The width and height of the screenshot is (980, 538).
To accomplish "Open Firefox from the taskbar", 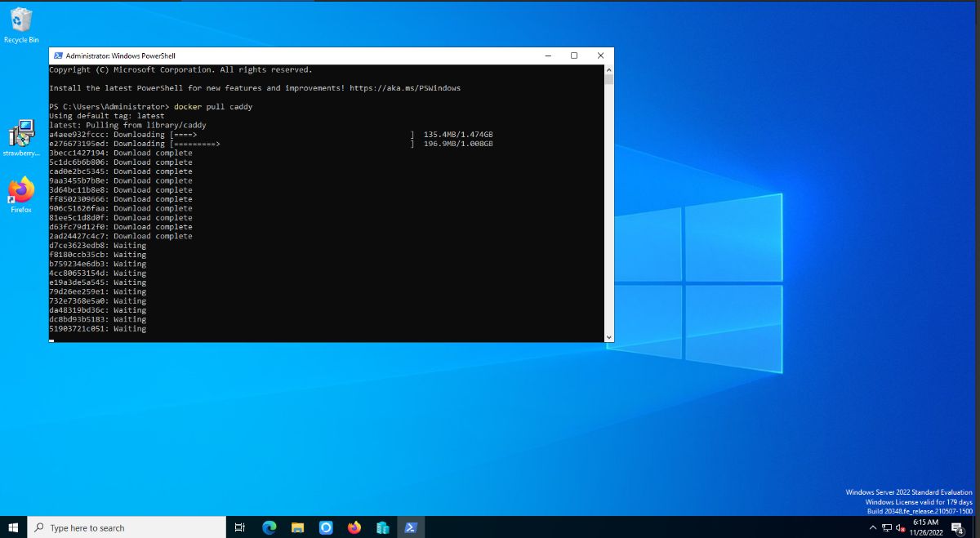I will (354, 527).
